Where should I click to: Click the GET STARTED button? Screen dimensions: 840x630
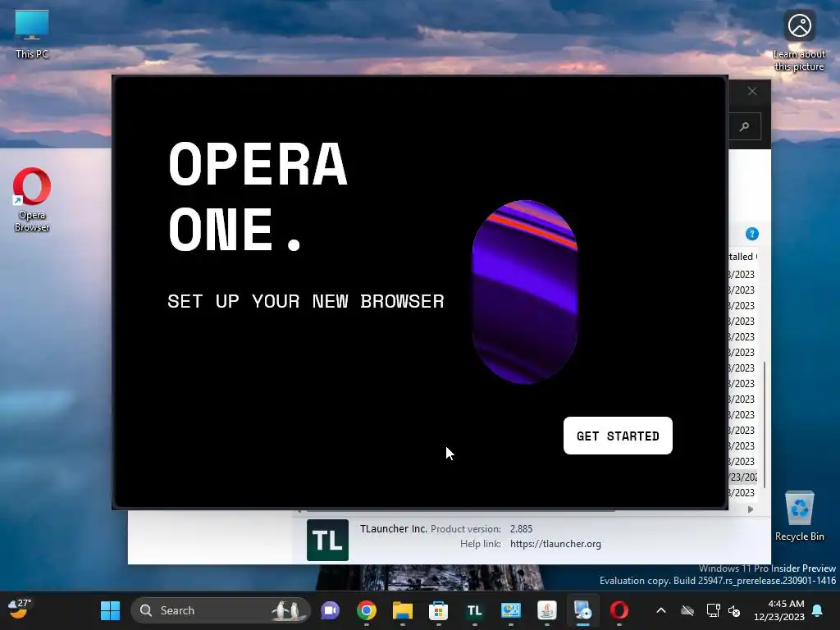click(618, 436)
